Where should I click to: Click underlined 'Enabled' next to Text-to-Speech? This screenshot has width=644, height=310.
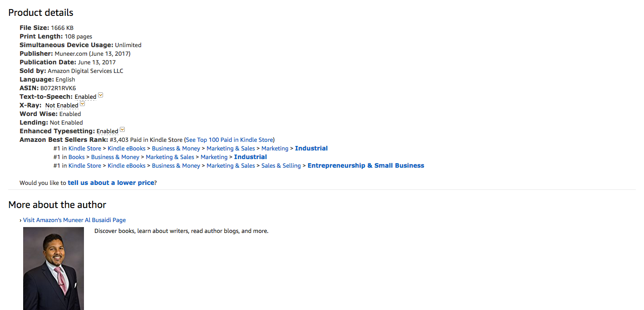coord(85,97)
